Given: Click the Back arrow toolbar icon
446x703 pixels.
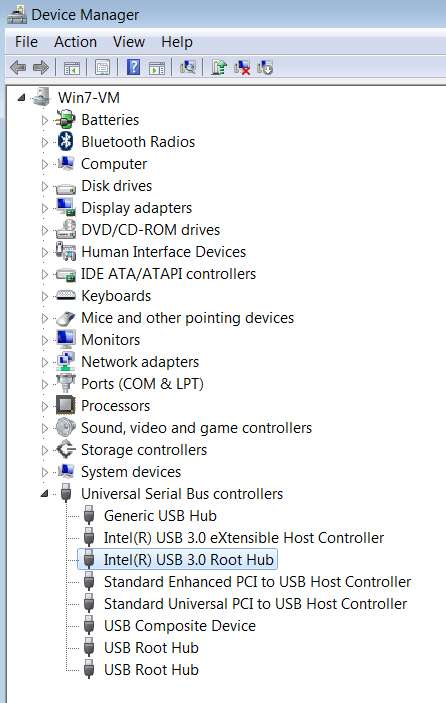Looking at the screenshot, I should click(x=18, y=68).
